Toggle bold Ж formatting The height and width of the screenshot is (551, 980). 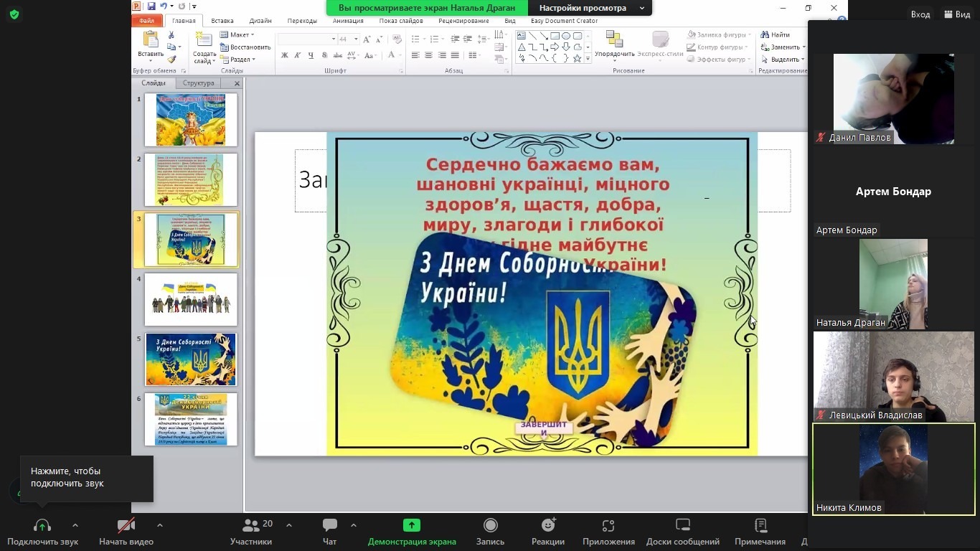click(x=285, y=55)
